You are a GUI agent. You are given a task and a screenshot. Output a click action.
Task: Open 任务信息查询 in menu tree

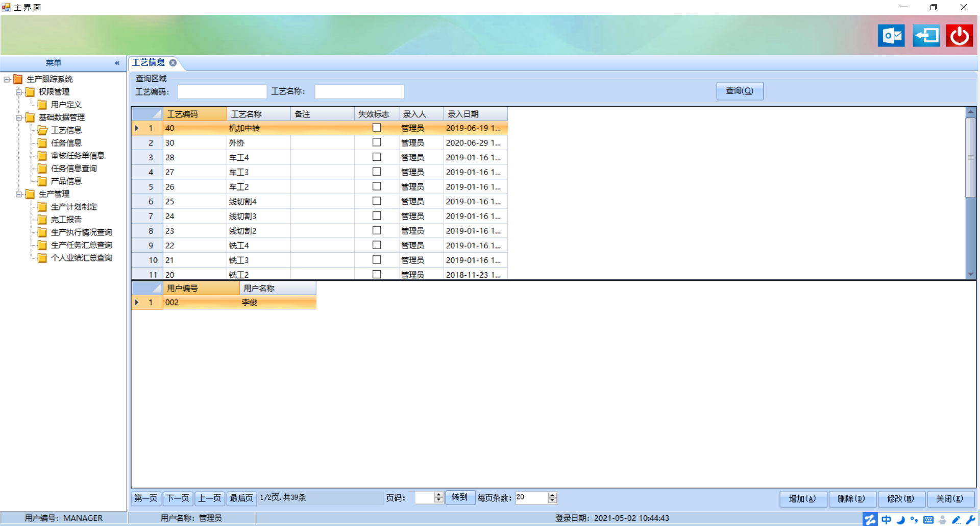coord(73,168)
